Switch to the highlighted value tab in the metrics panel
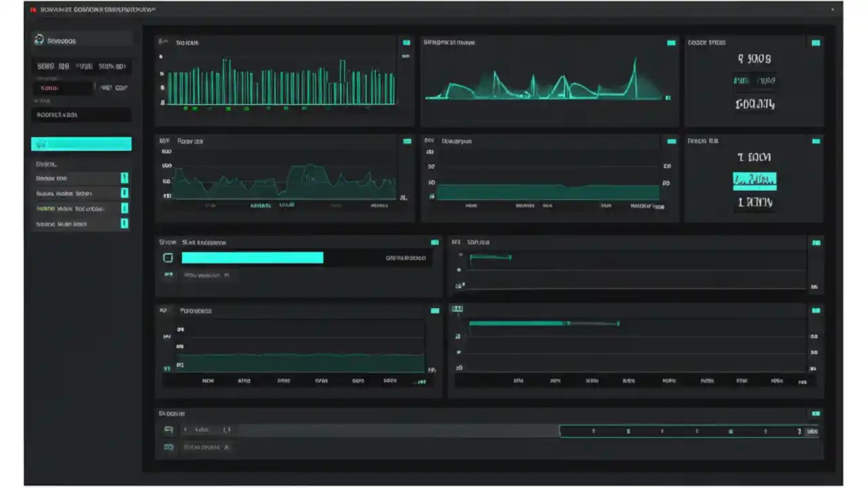 point(755,180)
